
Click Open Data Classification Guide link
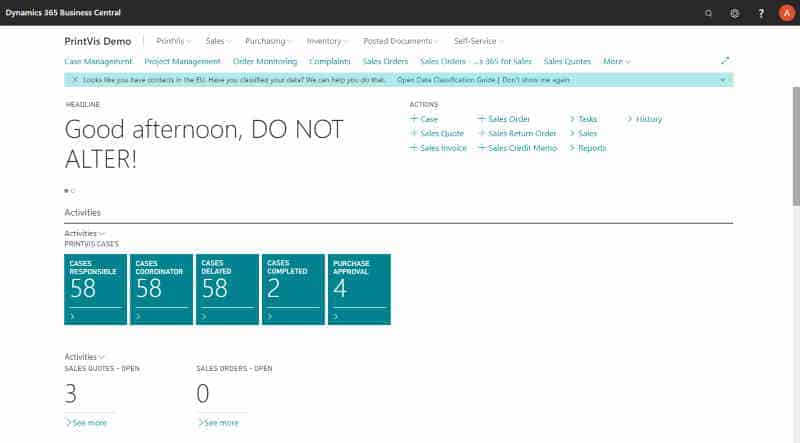(446, 80)
